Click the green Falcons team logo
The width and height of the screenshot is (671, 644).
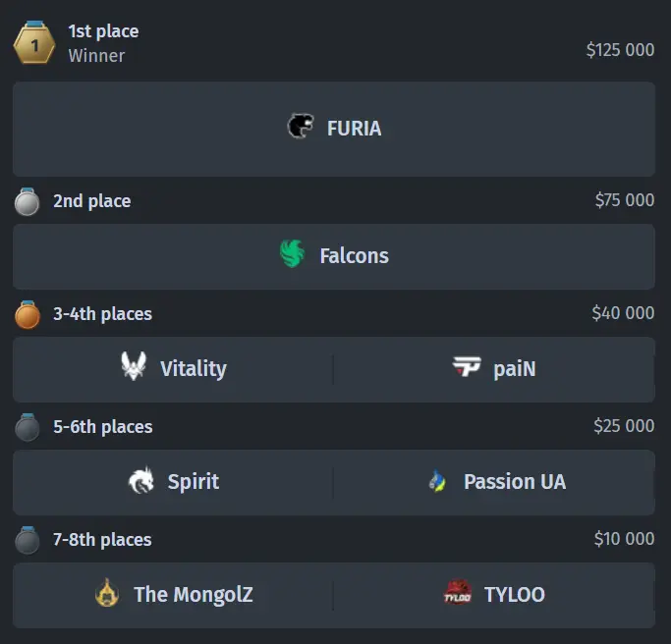tap(293, 255)
